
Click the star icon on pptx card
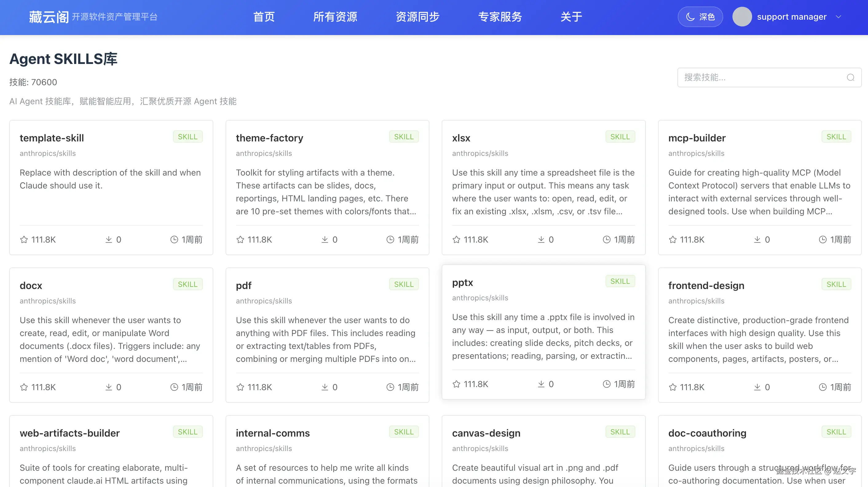(456, 384)
